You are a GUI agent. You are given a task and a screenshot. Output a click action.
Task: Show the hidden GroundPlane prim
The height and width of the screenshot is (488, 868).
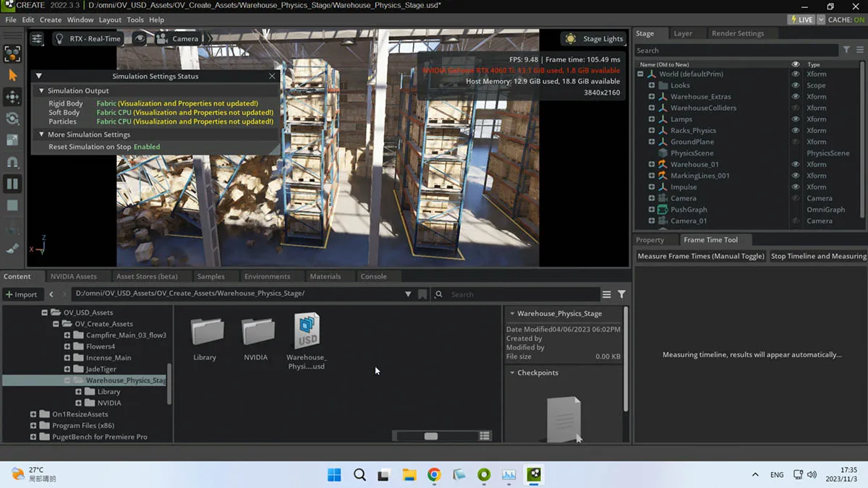(x=796, y=142)
